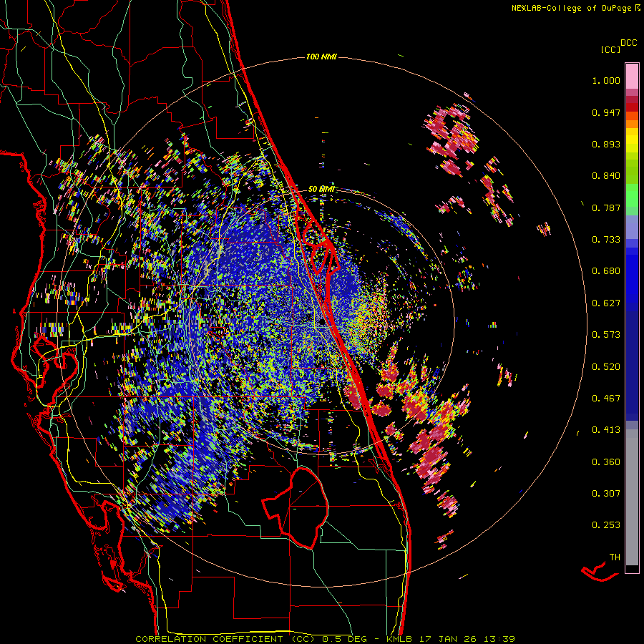Select the 0.307 scale value
The width and height of the screenshot is (644, 644).
pyautogui.click(x=606, y=494)
